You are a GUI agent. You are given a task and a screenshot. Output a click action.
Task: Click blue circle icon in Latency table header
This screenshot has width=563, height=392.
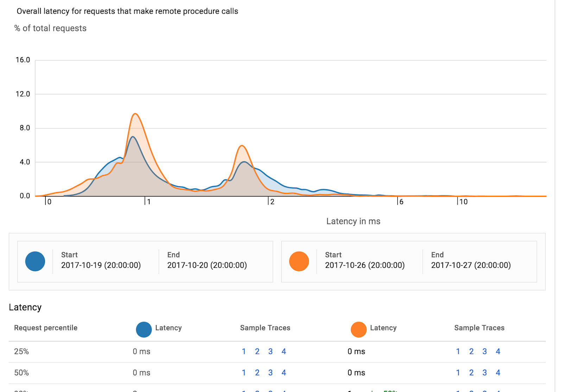tap(144, 329)
